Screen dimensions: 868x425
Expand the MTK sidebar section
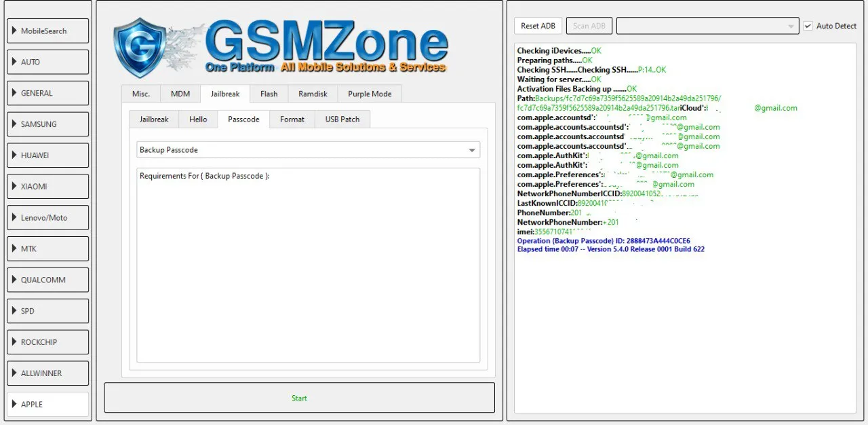[48, 249]
